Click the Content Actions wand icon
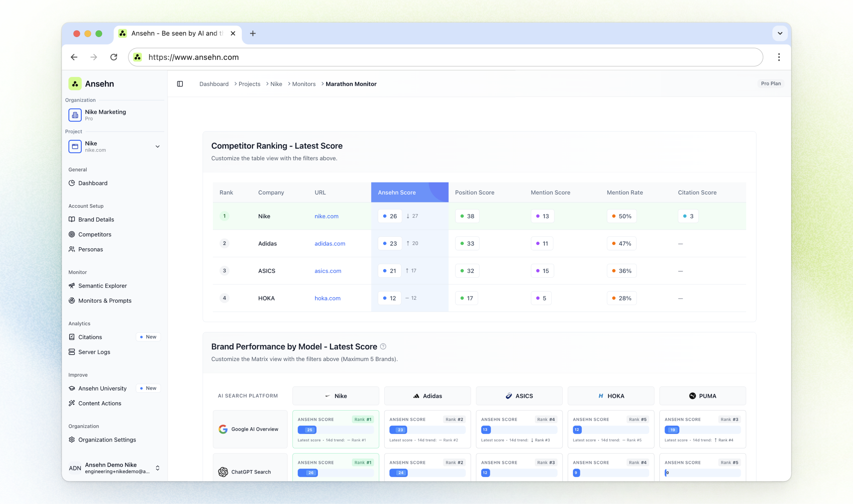Image resolution: width=853 pixels, height=504 pixels. tap(72, 403)
